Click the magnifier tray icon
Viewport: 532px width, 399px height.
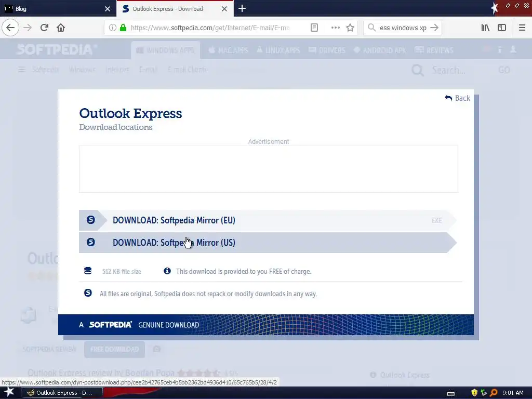tap(494, 393)
